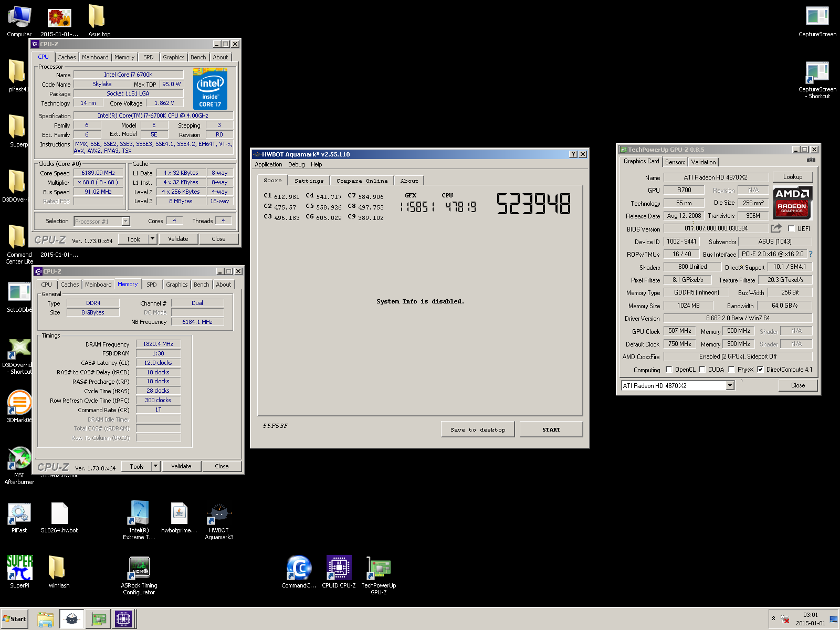The height and width of the screenshot is (630, 840).
Task: Open the Command Center Lite folder
Action: coord(19,244)
